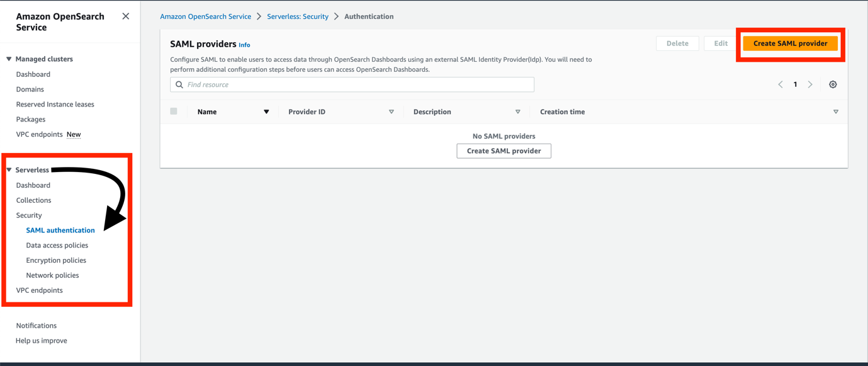Sort by Name column arrow
Screen dimensions: 868x366
coord(266,112)
